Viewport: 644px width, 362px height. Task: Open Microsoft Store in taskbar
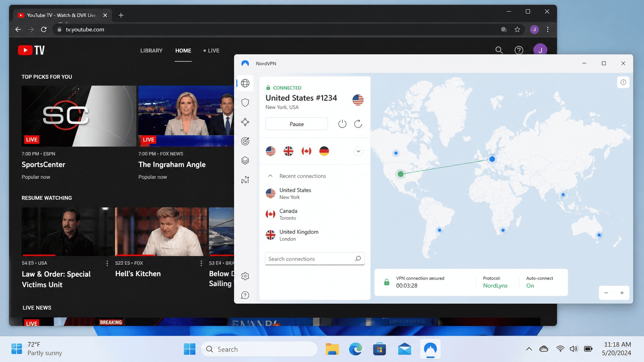point(379,349)
